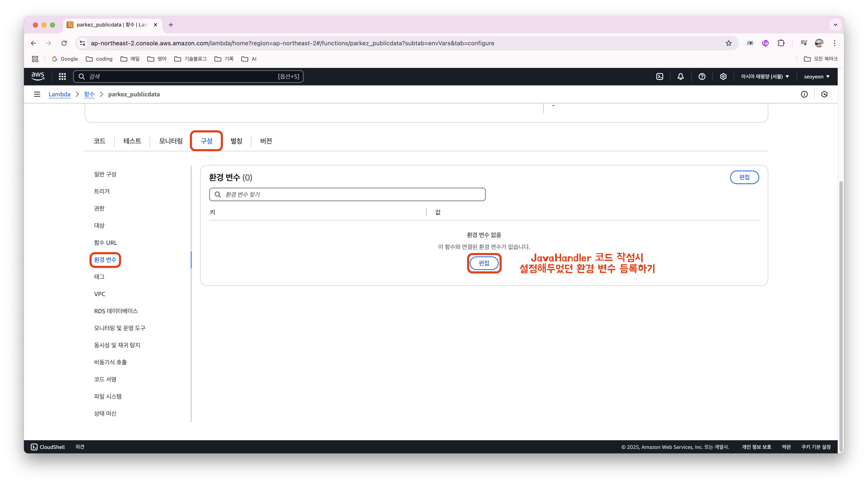Click the 편집 button at panel top right

[x=744, y=177]
